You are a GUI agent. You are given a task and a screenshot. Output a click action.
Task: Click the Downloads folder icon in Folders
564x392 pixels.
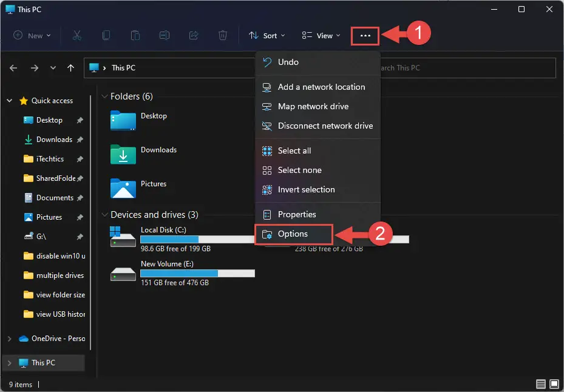pyautogui.click(x=123, y=154)
